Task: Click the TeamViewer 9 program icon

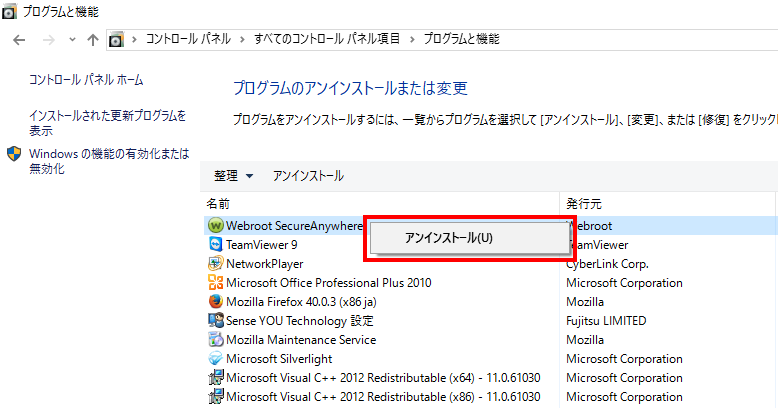Action: click(x=215, y=245)
